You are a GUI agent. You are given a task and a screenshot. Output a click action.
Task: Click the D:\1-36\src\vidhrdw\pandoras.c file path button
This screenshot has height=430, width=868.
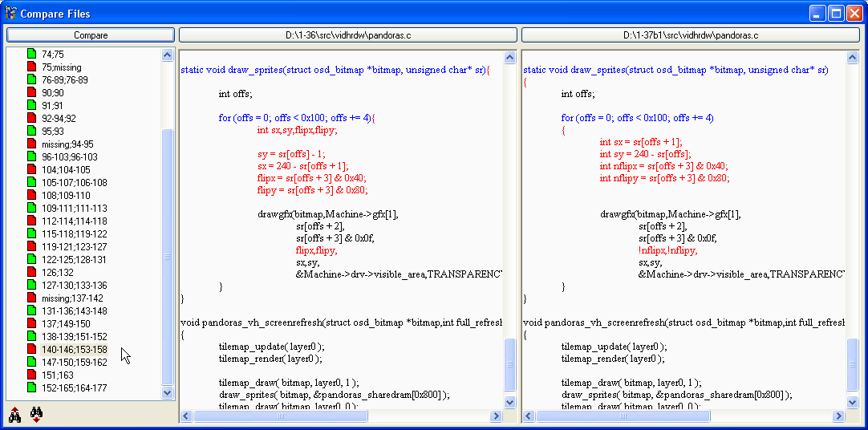point(347,35)
